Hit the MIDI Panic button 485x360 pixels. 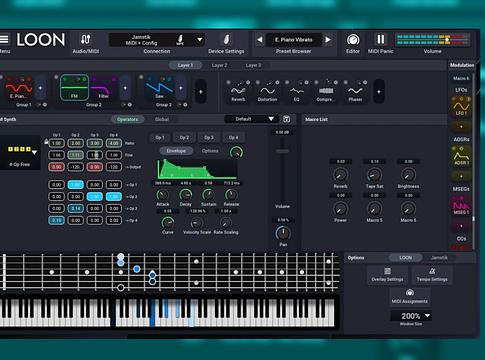381,40
